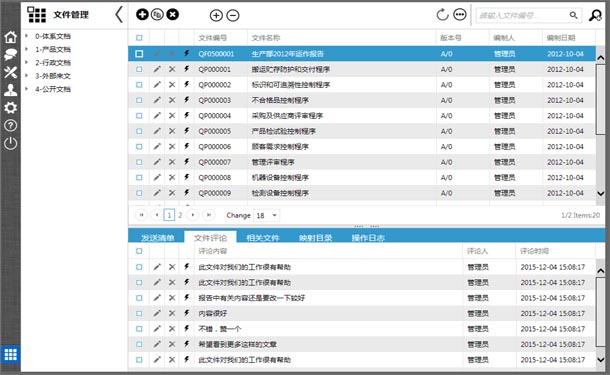Click the outlined minus circle icon

233,15
